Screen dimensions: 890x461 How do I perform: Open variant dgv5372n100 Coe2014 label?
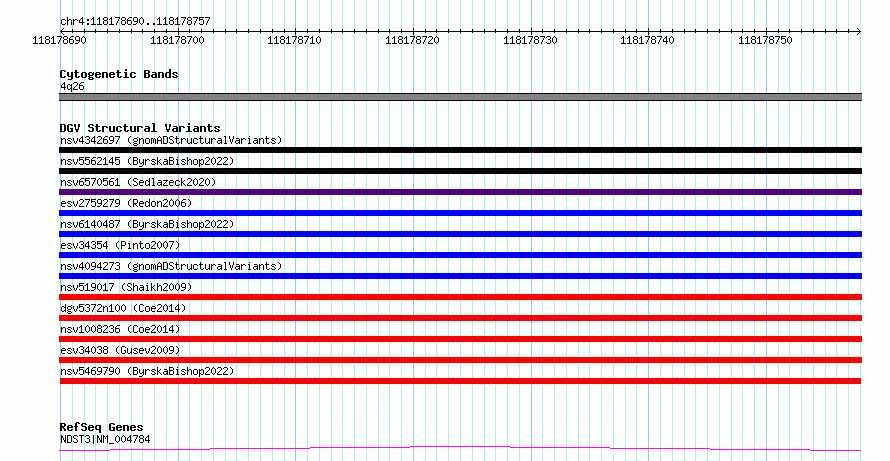coord(123,308)
